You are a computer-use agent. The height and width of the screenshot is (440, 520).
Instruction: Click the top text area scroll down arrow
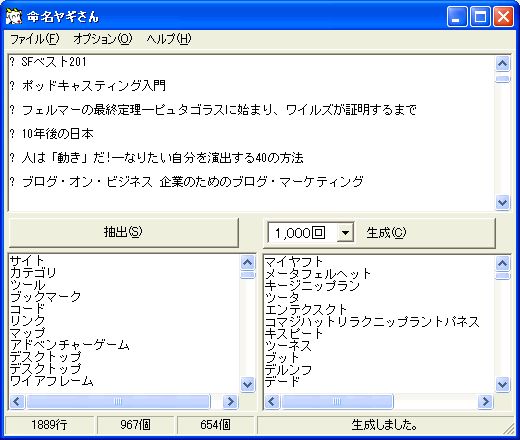click(x=502, y=202)
